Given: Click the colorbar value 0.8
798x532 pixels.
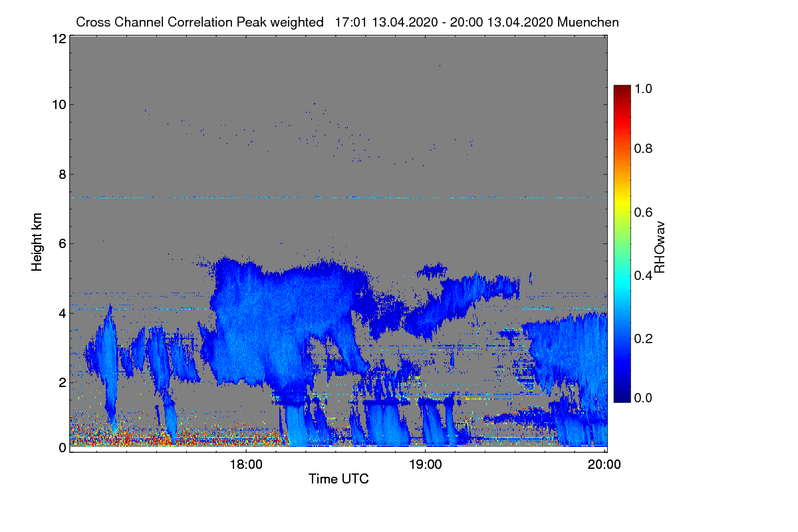Looking at the screenshot, I should pos(643,149).
